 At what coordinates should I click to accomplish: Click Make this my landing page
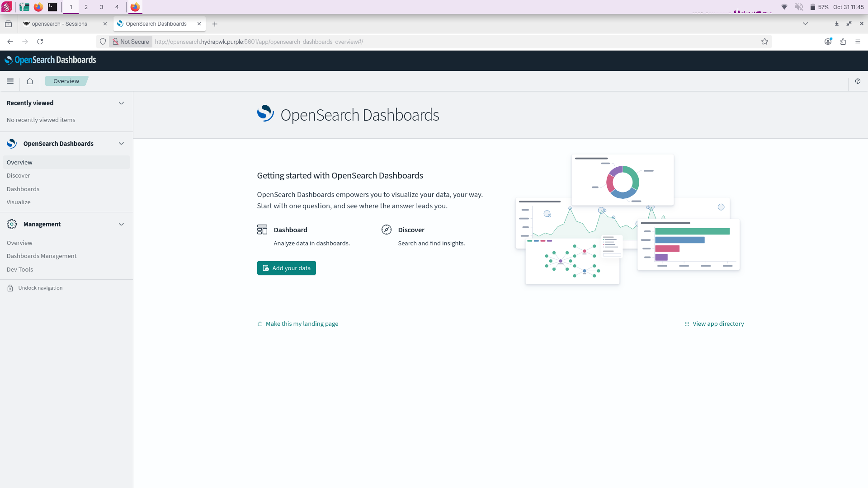point(302,324)
